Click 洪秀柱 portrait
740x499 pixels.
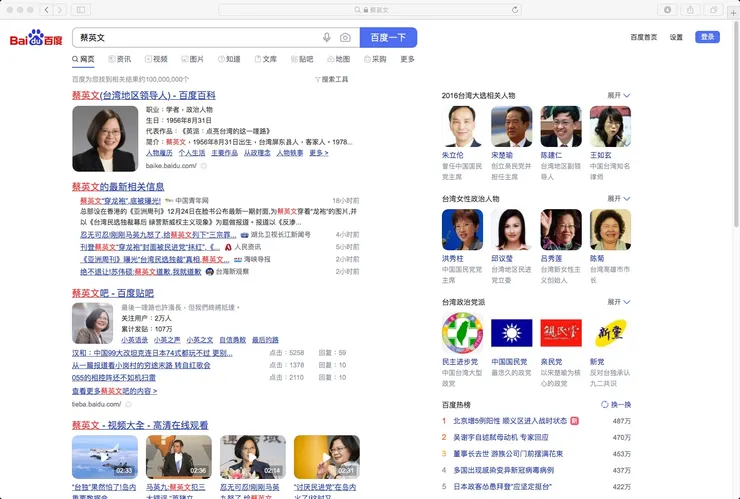pyautogui.click(x=462, y=229)
